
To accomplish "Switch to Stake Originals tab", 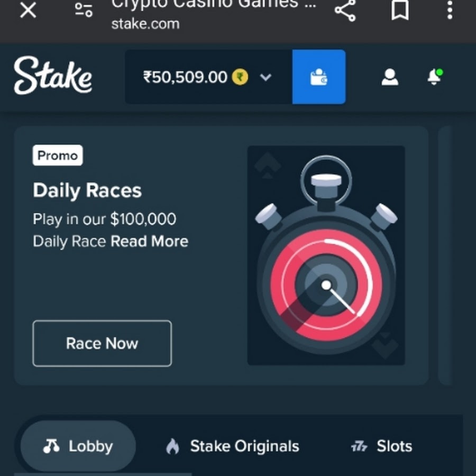I will [x=233, y=446].
